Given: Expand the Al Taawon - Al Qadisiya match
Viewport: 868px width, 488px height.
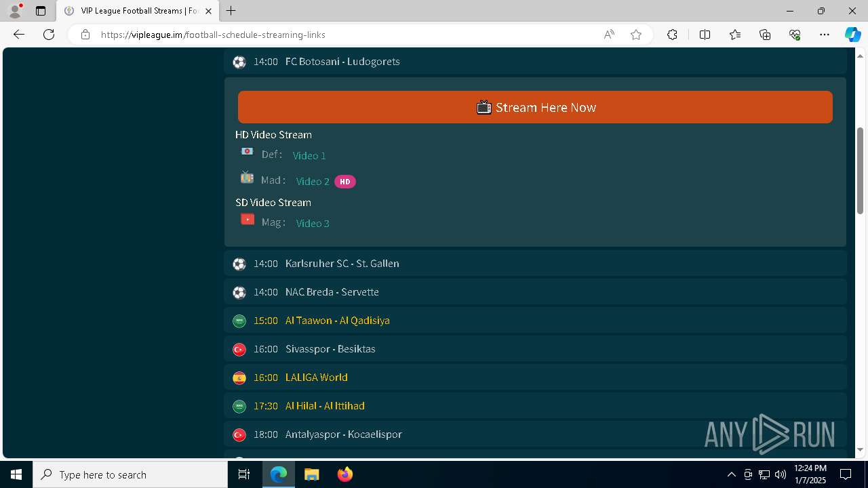Looking at the screenshot, I should click(x=535, y=321).
